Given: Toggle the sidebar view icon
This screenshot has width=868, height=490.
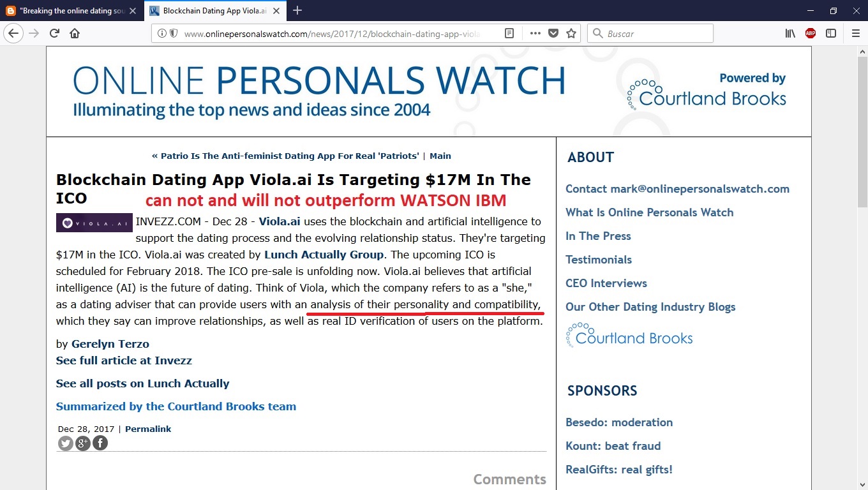Looking at the screenshot, I should coord(831,33).
